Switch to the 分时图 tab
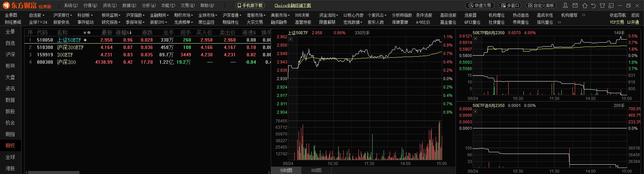The image size is (644, 174). pos(286,170)
